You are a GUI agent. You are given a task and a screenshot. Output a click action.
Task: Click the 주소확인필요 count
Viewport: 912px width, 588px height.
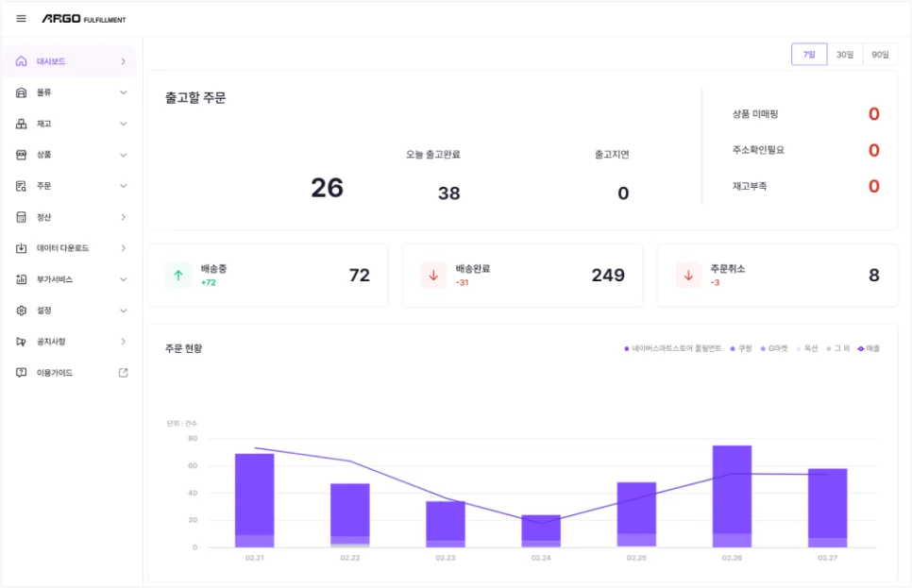(x=873, y=150)
